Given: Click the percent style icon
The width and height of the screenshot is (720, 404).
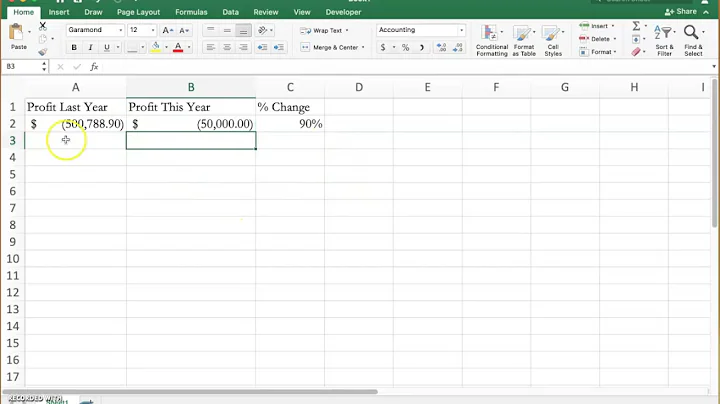Looking at the screenshot, I should point(405,47).
